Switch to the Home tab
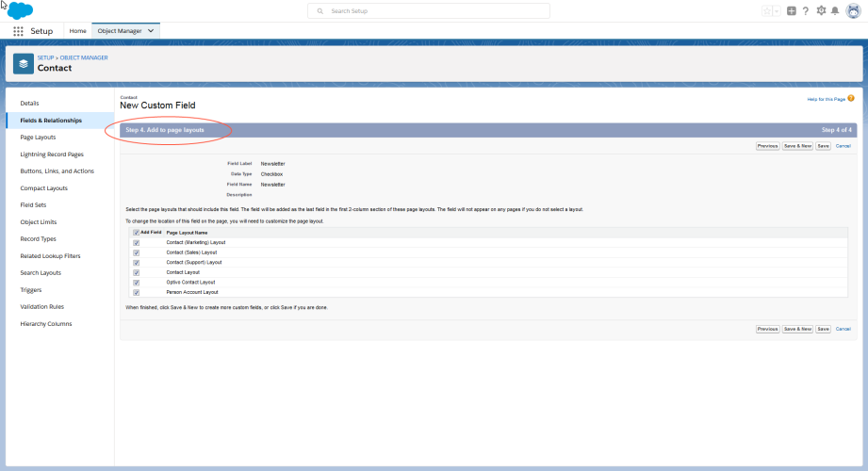 [x=77, y=31]
